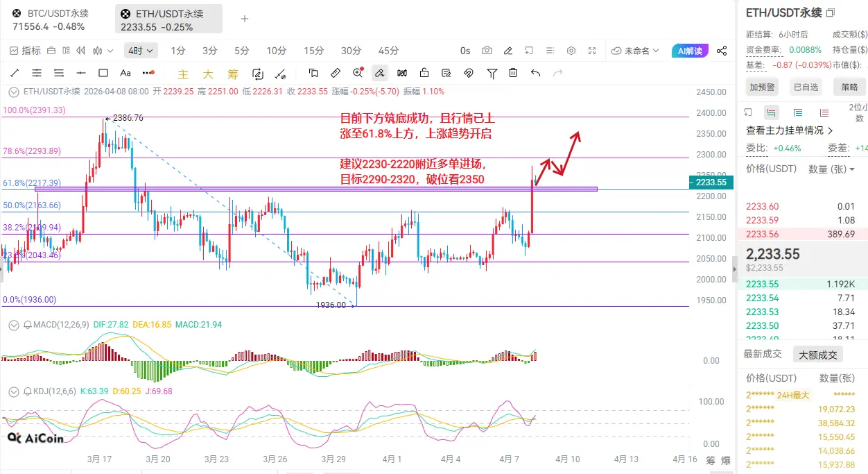The image size is (868, 474).
Task: Click the share icon
Action: point(722,51)
